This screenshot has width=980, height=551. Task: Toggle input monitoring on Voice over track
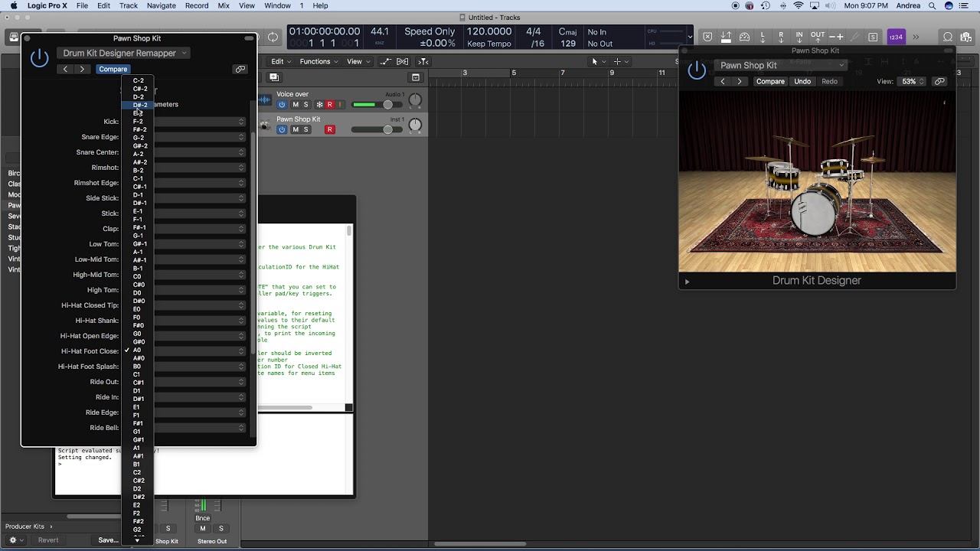click(x=340, y=105)
